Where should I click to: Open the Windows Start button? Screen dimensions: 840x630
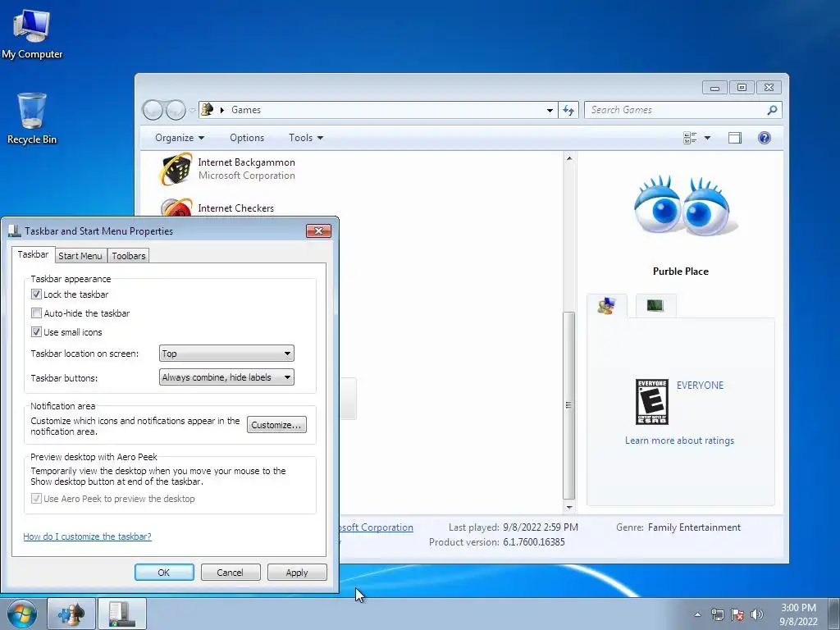(x=22, y=614)
